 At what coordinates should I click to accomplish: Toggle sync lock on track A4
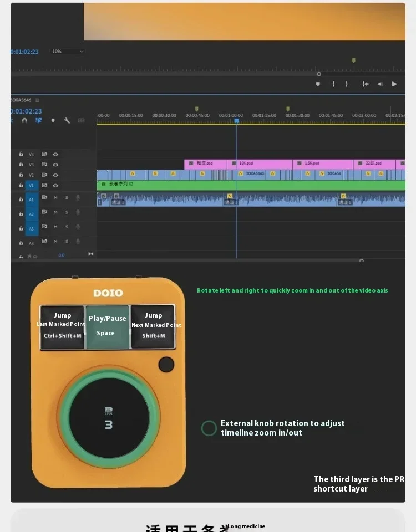point(44,241)
